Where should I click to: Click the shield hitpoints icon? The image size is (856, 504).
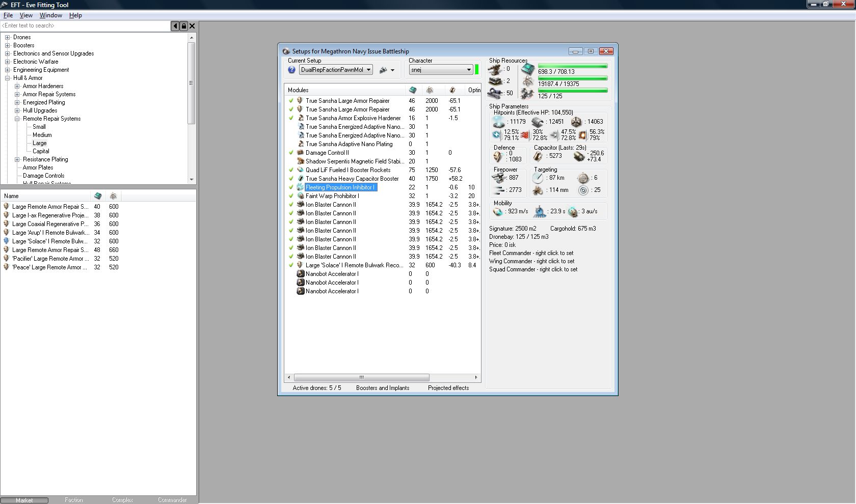coord(499,122)
